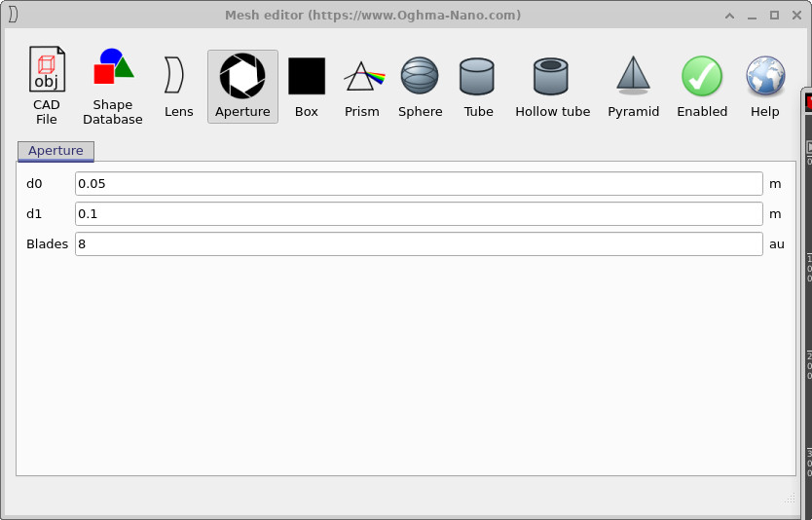Select the Pyramid shape
The width and height of the screenshot is (812, 520).
click(x=634, y=86)
